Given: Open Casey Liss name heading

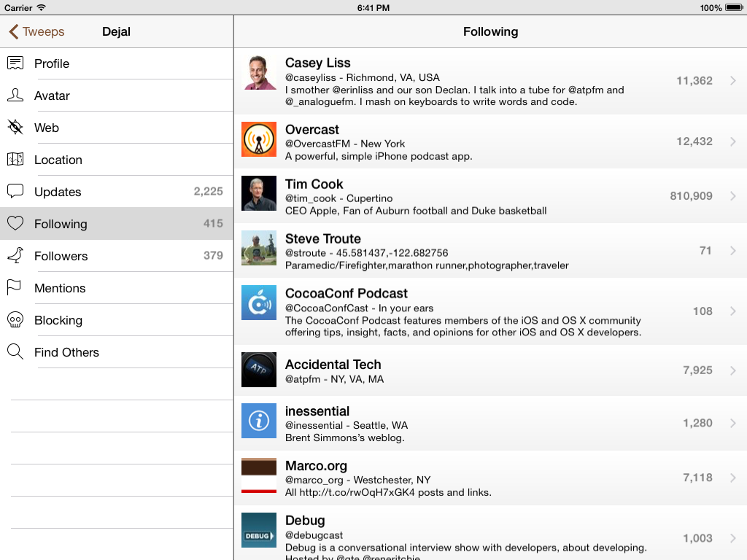Looking at the screenshot, I should pyautogui.click(x=318, y=63).
